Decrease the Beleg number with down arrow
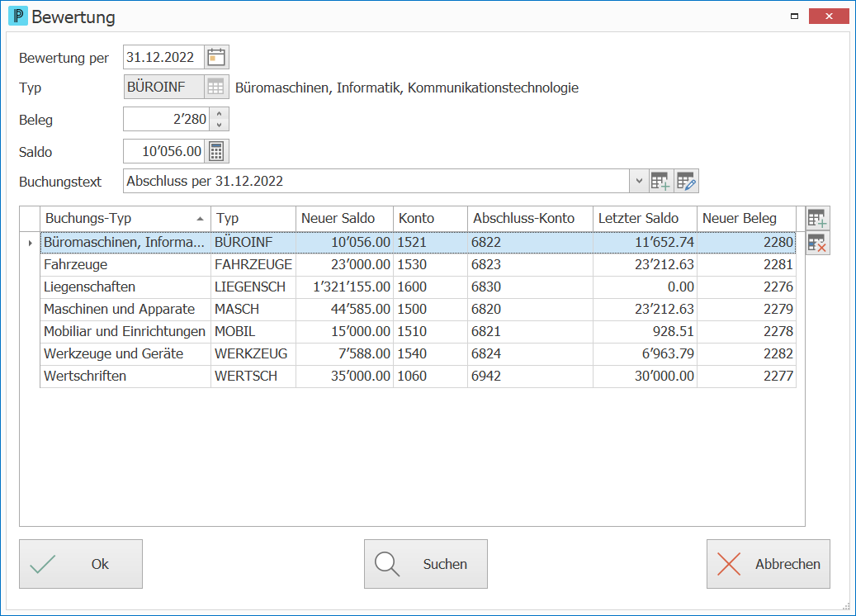 [x=219, y=125]
